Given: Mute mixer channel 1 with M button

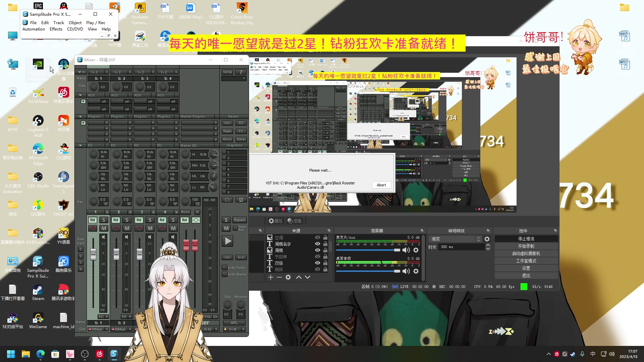Looking at the screenshot, I should pyautogui.click(x=104, y=228).
